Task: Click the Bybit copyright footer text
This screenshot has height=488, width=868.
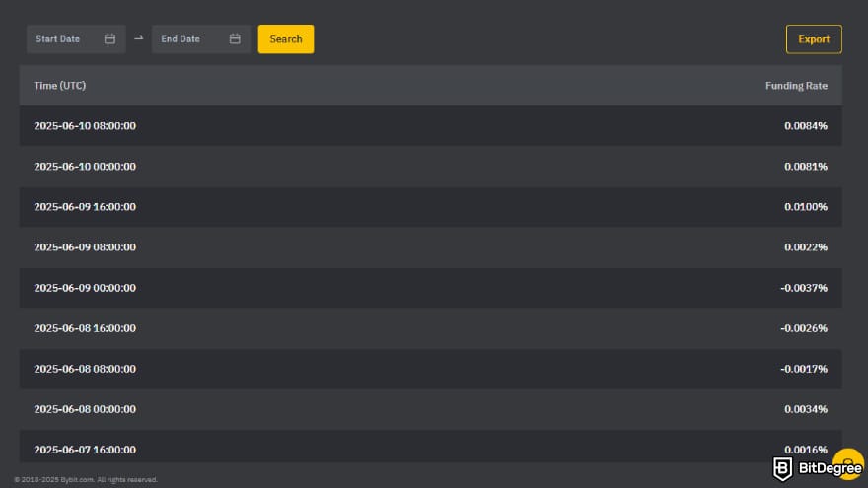Action: tap(86, 480)
